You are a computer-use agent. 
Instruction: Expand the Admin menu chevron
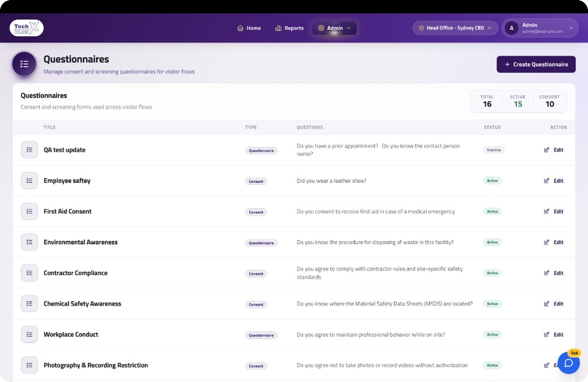tap(348, 28)
